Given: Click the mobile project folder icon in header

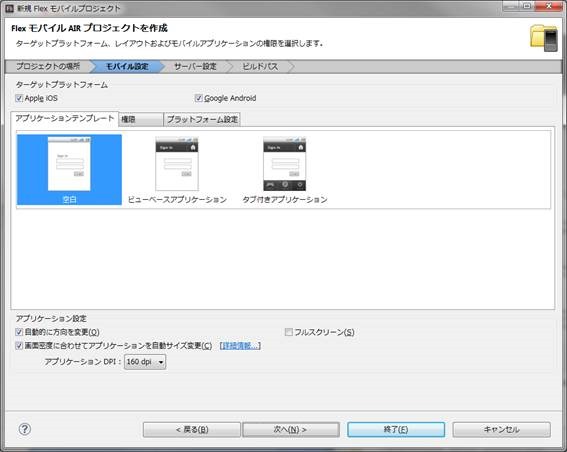Looking at the screenshot, I should click(x=543, y=38).
